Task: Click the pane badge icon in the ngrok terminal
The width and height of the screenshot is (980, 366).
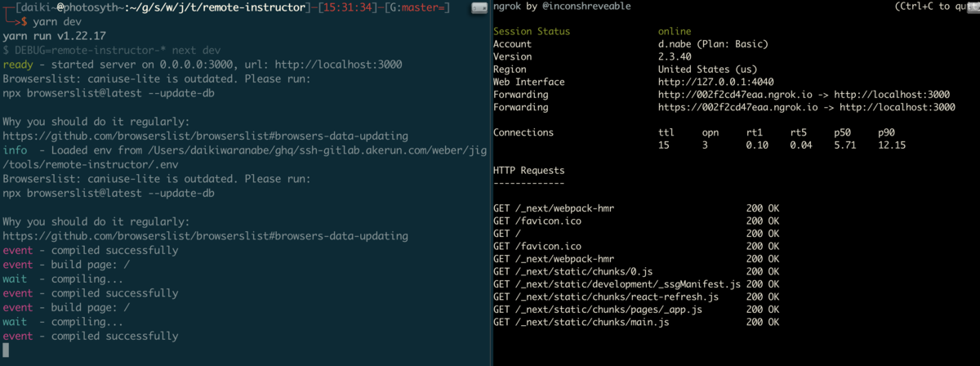Action: click(973, 7)
